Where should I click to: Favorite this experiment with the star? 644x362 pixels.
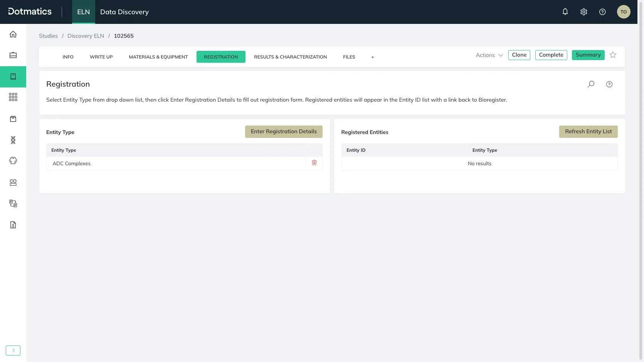(613, 55)
